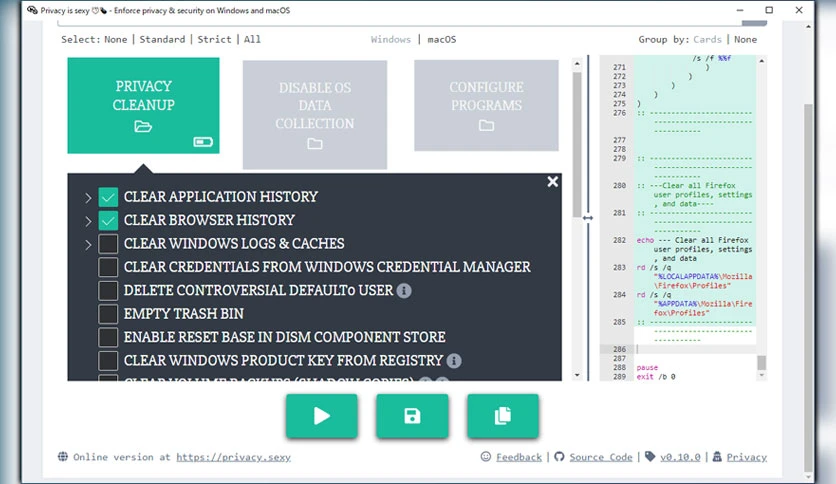
Task: Open Disable OS Data Collection card
Action: click(315, 115)
